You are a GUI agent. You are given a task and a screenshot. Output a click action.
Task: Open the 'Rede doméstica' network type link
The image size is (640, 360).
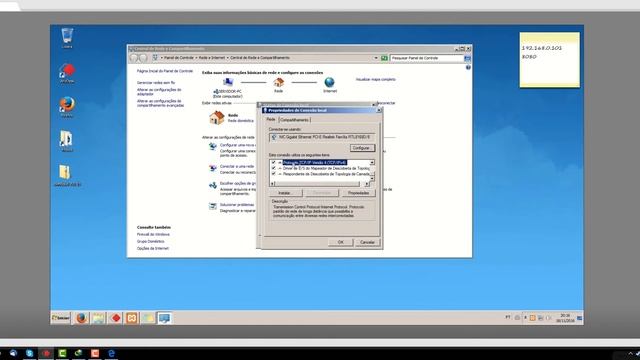coord(241,121)
